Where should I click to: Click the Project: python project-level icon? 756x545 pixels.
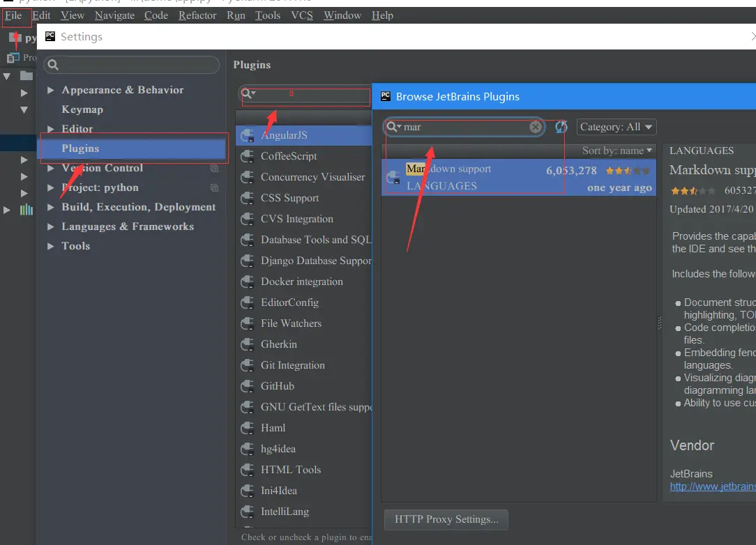pos(215,188)
